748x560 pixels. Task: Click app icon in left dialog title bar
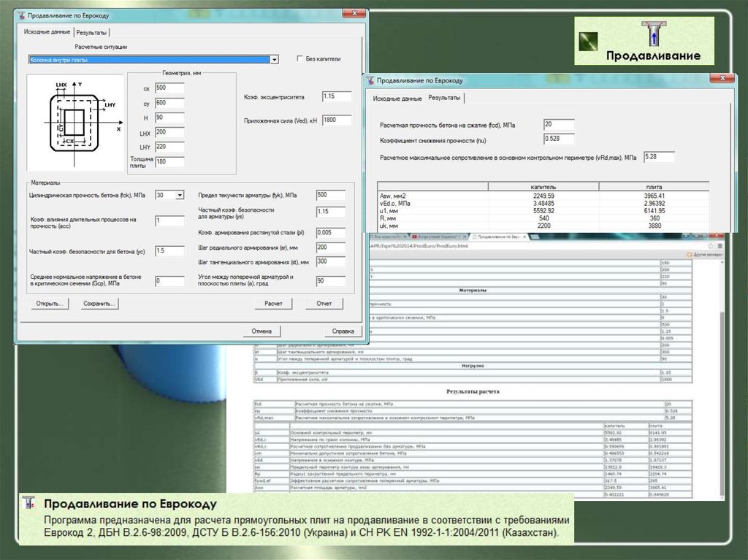point(20,15)
